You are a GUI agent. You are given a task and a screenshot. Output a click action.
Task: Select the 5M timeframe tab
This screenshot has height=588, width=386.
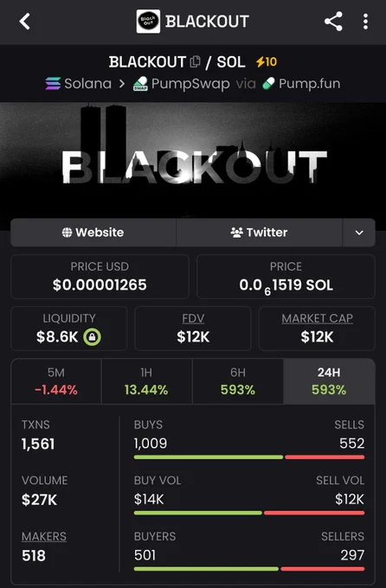tap(56, 381)
